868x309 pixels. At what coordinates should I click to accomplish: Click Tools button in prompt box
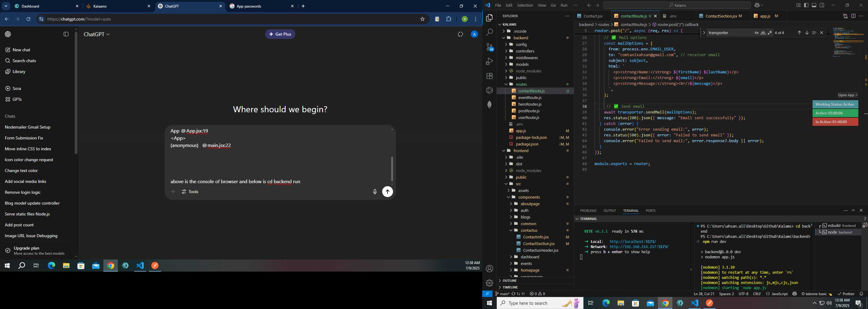tap(190, 192)
